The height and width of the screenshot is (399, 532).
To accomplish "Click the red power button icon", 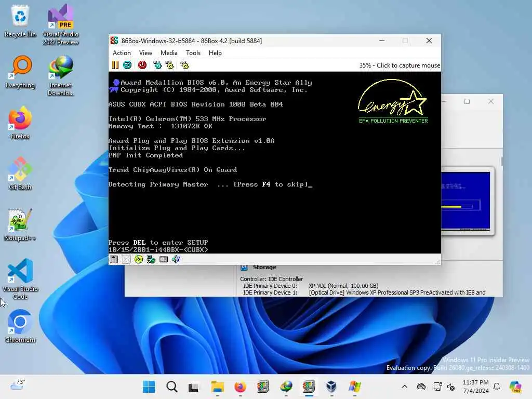I will click(142, 65).
